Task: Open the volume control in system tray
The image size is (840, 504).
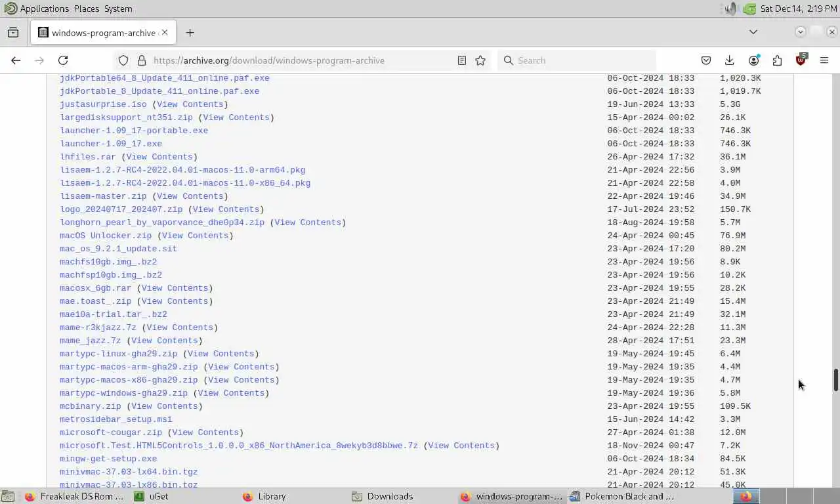Action: click(731, 9)
